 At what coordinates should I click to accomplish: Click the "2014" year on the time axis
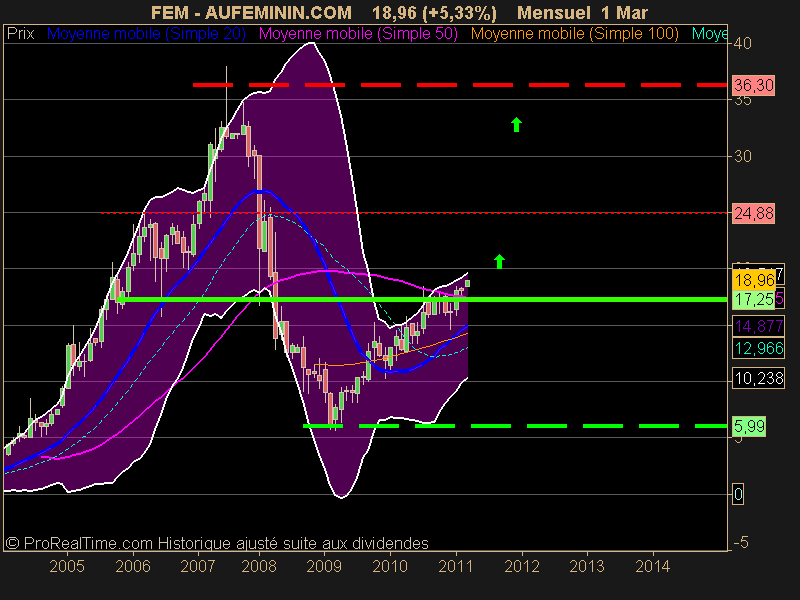[653, 566]
